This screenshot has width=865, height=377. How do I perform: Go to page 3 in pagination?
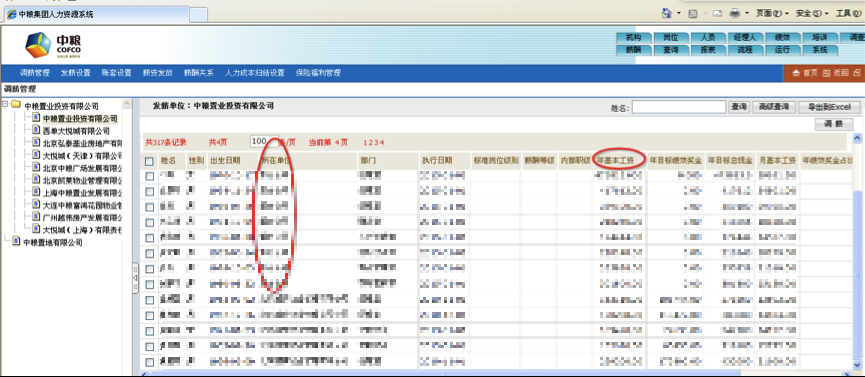pos(375,142)
